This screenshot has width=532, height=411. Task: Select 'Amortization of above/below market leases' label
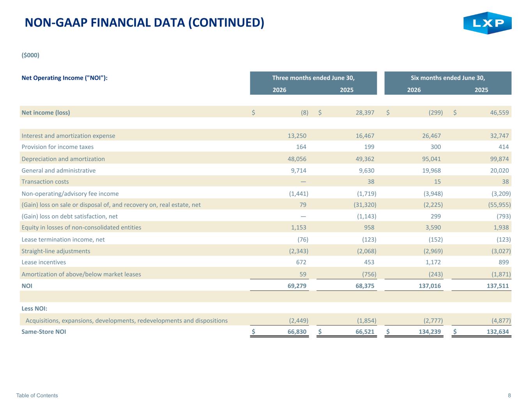(x=81, y=274)
